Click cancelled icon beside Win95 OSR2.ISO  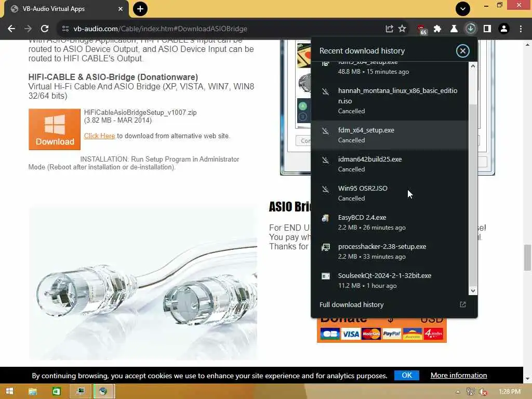(x=325, y=189)
